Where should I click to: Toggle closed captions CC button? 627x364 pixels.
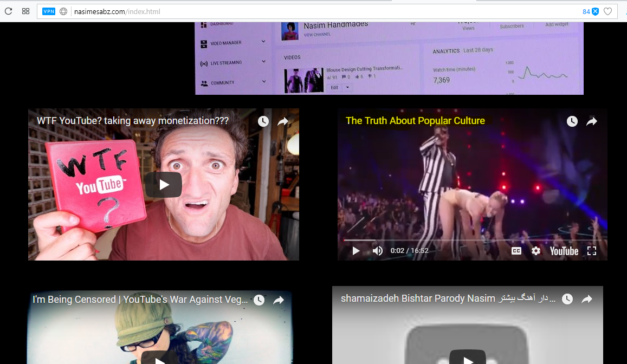(516, 251)
